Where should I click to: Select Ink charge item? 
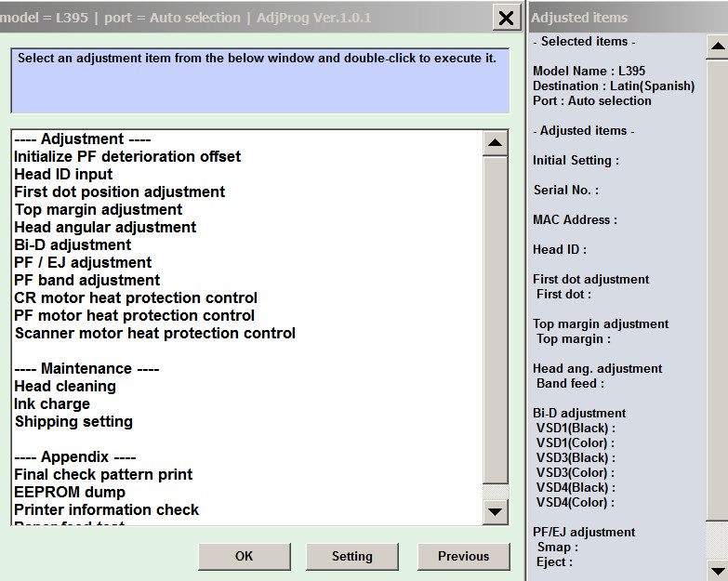tap(52, 403)
